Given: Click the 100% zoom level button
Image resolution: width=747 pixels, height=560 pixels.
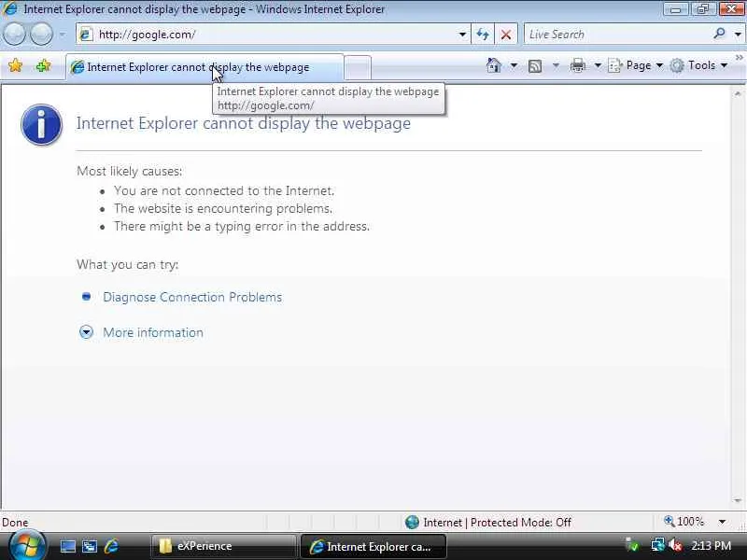Looking at the screenshot, I should [x=684, y=522].
